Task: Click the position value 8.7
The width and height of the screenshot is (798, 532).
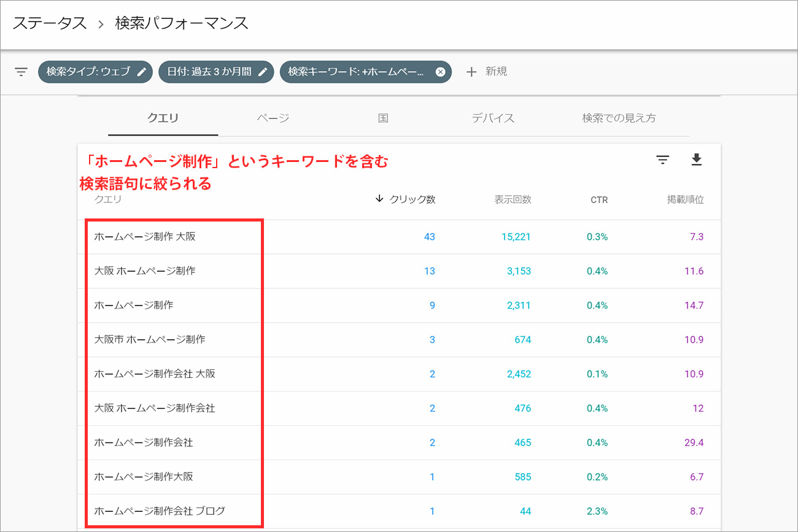Action: click(697, 512)
